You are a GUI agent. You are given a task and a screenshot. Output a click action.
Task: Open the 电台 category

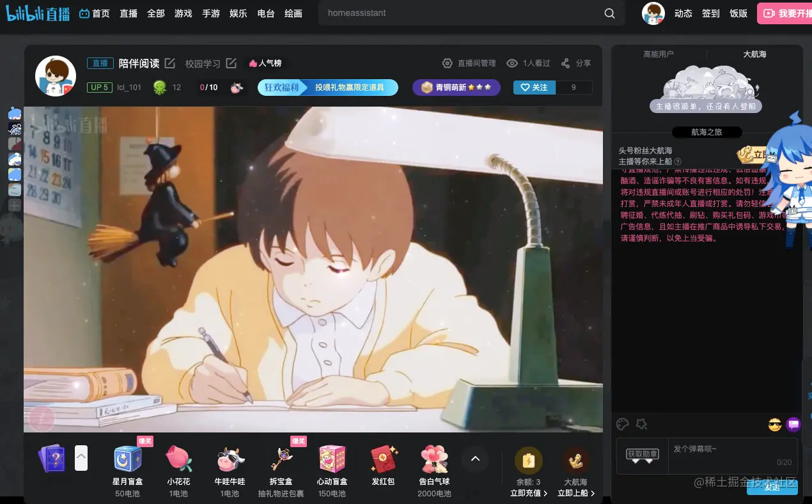pos(266,13)
